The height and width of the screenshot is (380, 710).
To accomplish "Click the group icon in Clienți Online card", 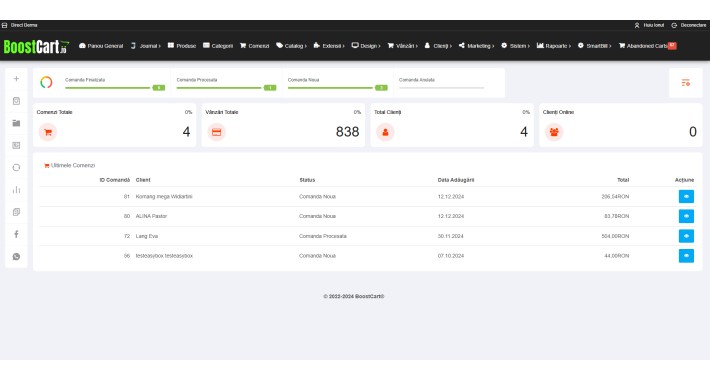I will tap(554, 132).
